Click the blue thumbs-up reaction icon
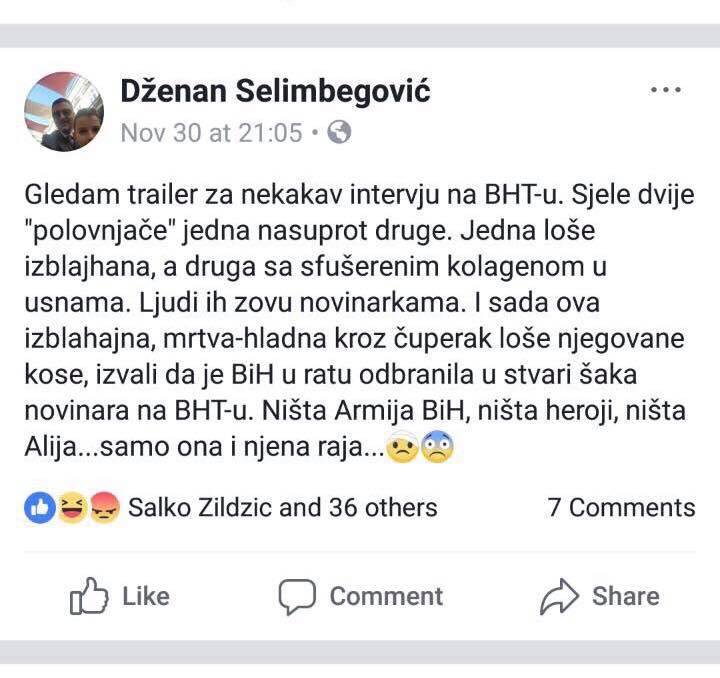The image size is (720, 678). tap(40, 508)
